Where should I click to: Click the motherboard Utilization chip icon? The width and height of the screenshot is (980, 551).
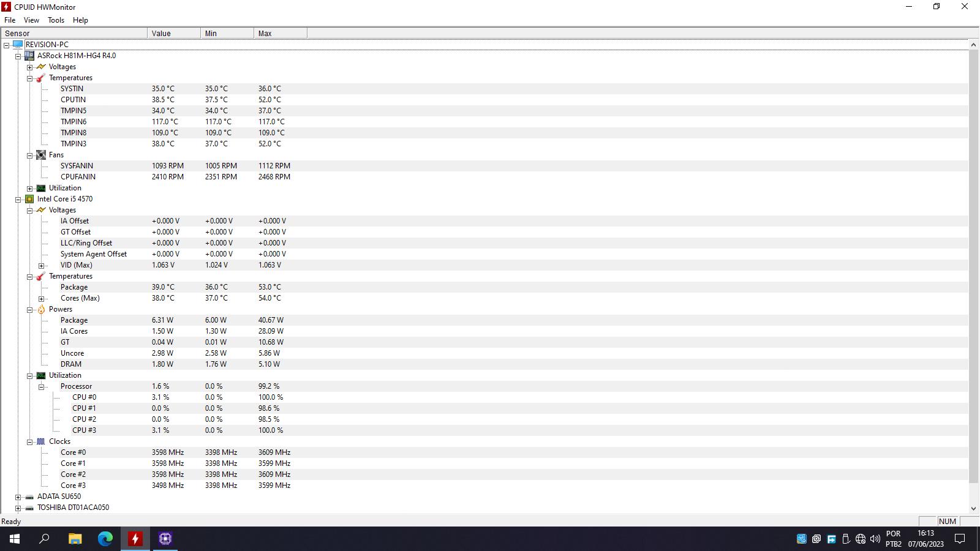(41, 188)
